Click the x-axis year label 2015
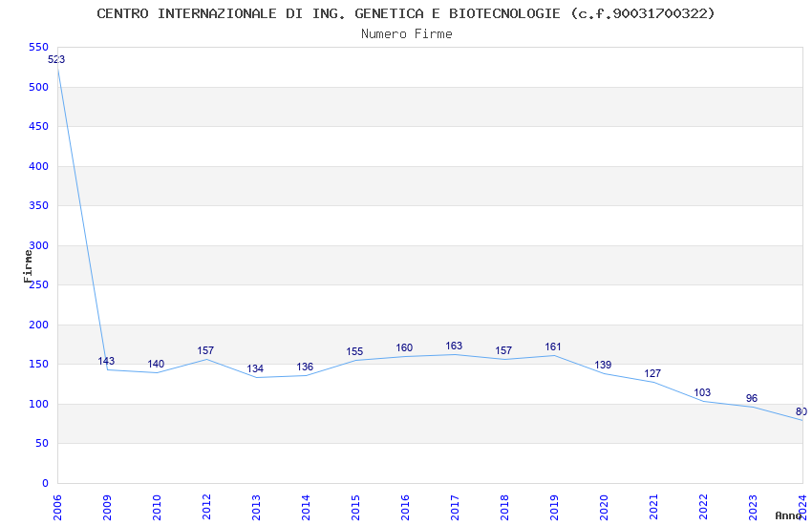The height and width of the screenshot is (525, 812). 355,507
